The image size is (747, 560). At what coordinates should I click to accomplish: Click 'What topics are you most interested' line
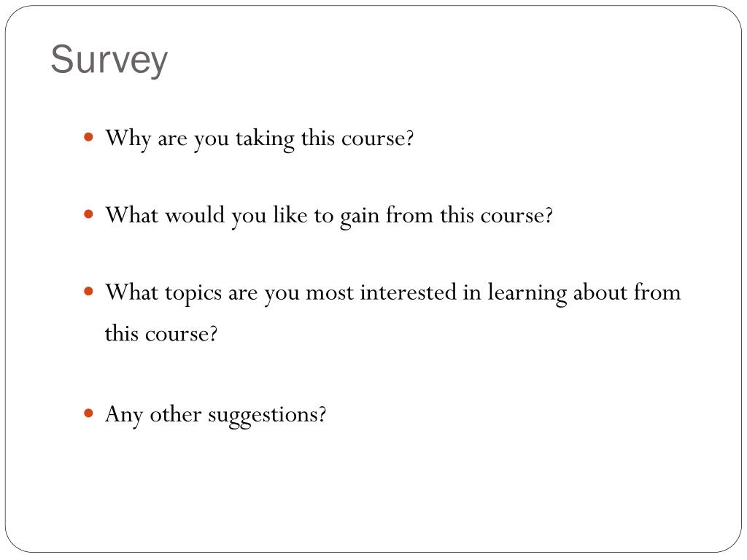pyautogui.click(x=393, y=293)
